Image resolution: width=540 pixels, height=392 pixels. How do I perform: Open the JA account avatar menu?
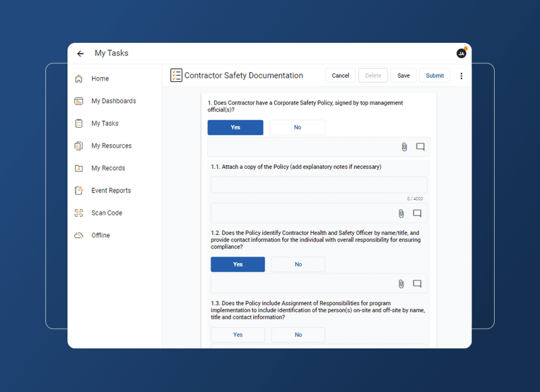click(x=461, y=53)
